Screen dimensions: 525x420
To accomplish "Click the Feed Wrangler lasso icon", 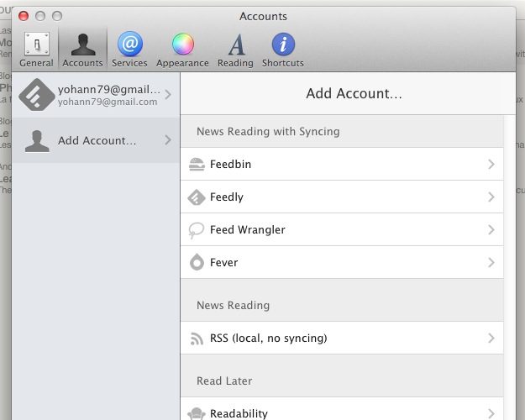I will click(197, 230).
